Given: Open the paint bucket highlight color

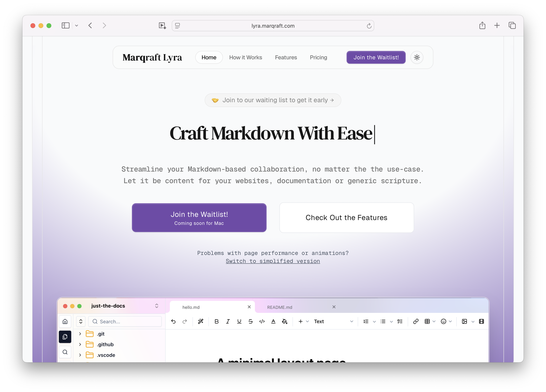Looking at the screenshot, I should coord(285,321).
